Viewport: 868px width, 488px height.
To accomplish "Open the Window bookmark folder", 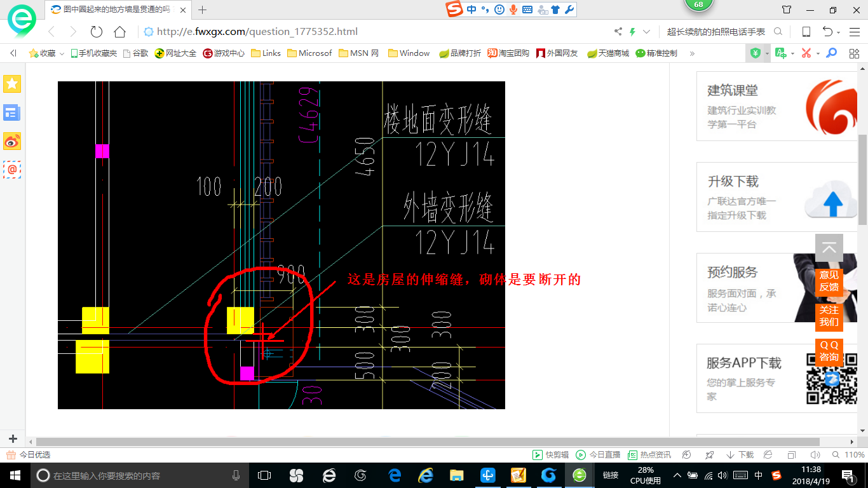I will [409, 53].
